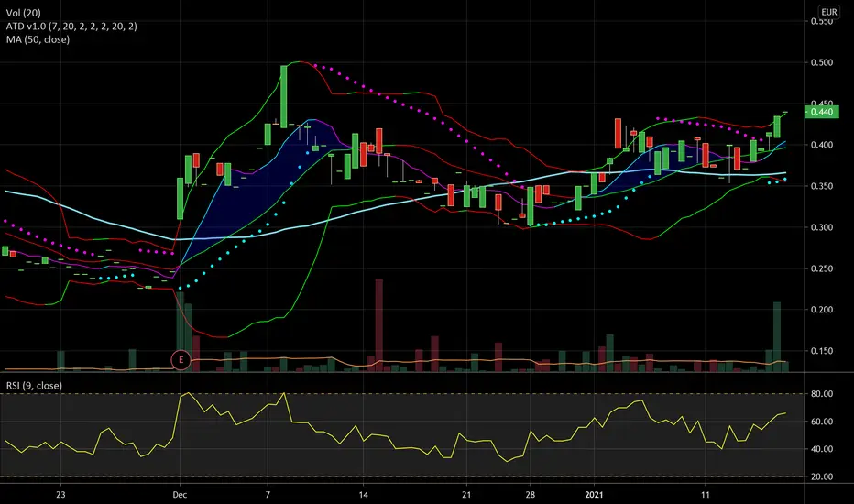Click the earnings 'E' marker at Dec

(181, 360)
